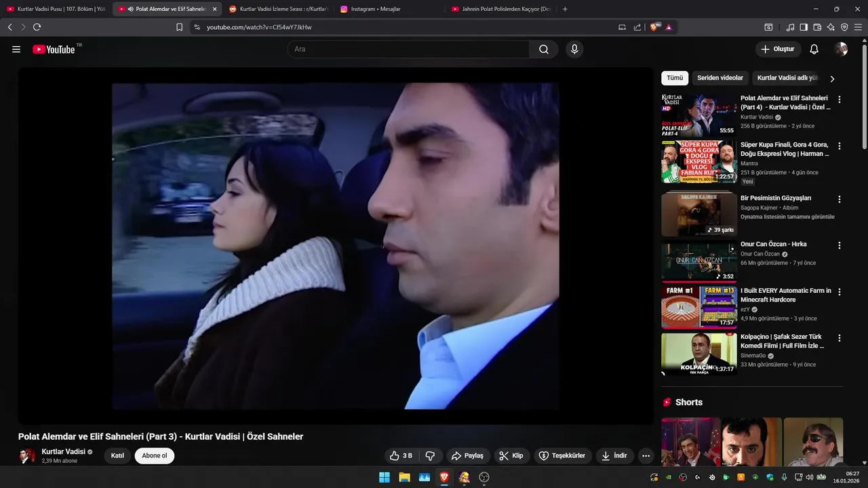Screen dimensions: 868x488
Task: Open a new browser tab
Action: point(565,9)
